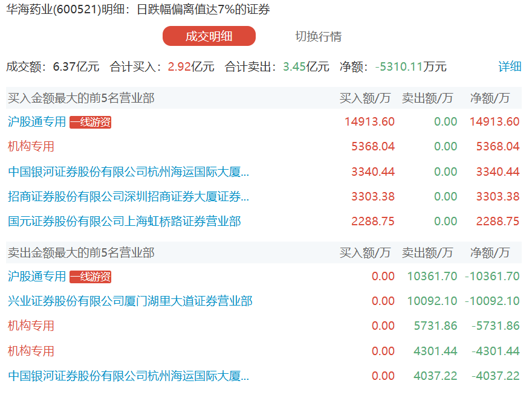Open 中国银河证券 row with 4037.22 sold

pyautogui.click(x=128, y=376)
